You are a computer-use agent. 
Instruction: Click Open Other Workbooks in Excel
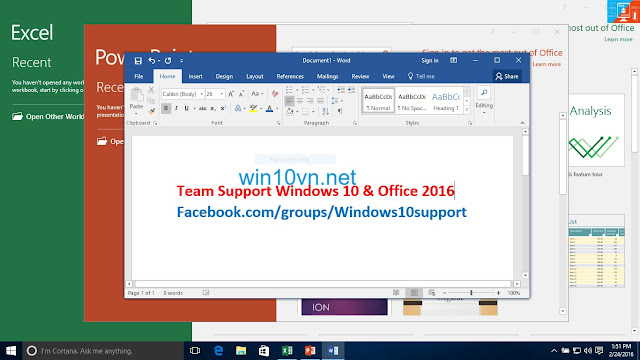48,117
